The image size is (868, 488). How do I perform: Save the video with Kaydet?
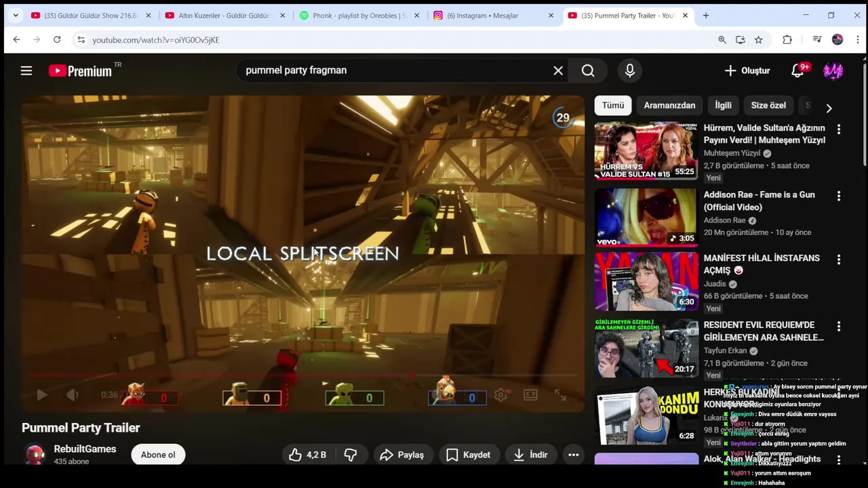(468, 455)
